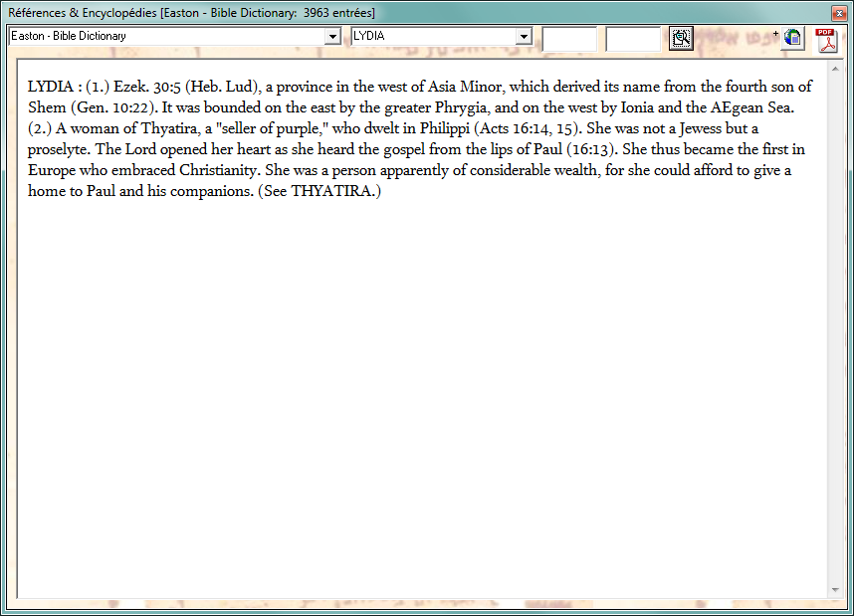
Task: Click the word 'Philippi' in the entry
Action: click(x=445, y=128)
